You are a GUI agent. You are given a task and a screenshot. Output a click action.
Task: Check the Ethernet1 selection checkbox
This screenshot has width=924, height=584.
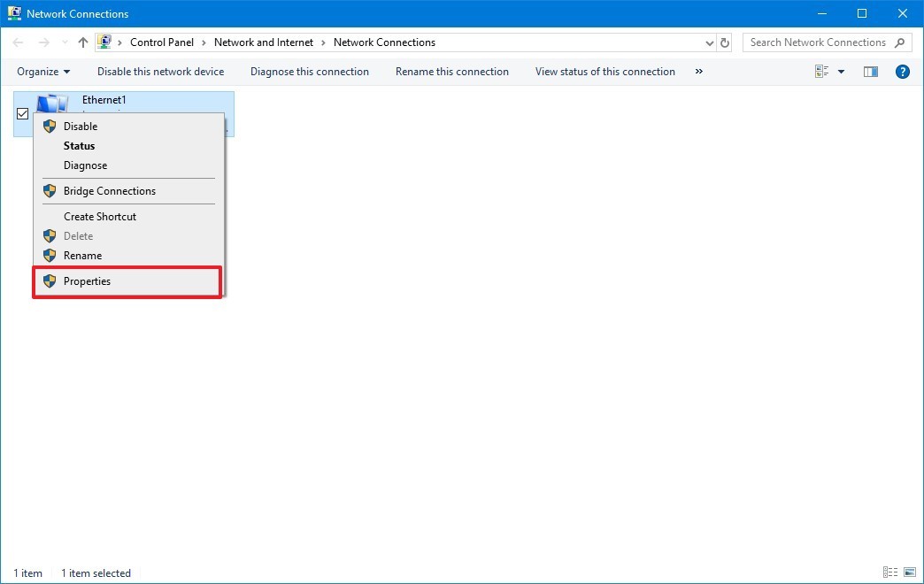(x=23, y=113)
